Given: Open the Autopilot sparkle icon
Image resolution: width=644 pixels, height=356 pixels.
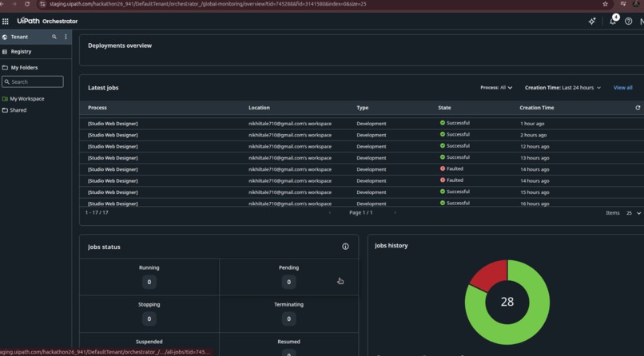Looking at the screenshot, I should [x=592, y=21].
